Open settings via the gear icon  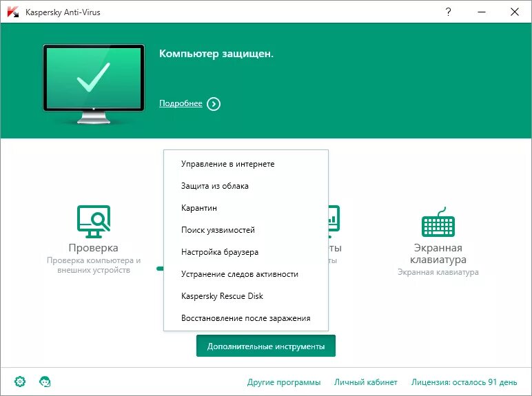pyautogui.click(x=20, y=382)
